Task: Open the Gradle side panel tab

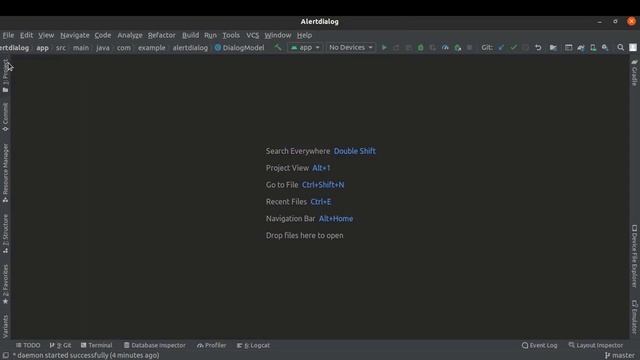Action: pos(634,73)
